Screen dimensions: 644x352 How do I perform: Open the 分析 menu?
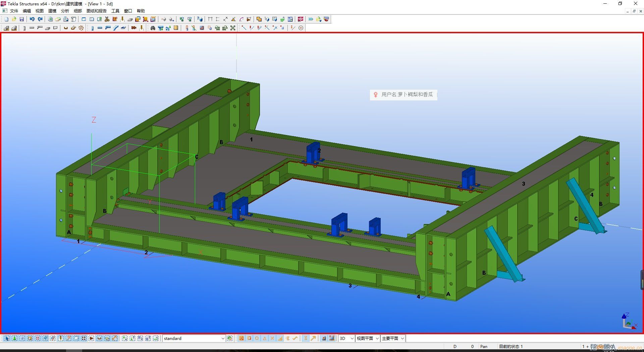click(65, 11)
